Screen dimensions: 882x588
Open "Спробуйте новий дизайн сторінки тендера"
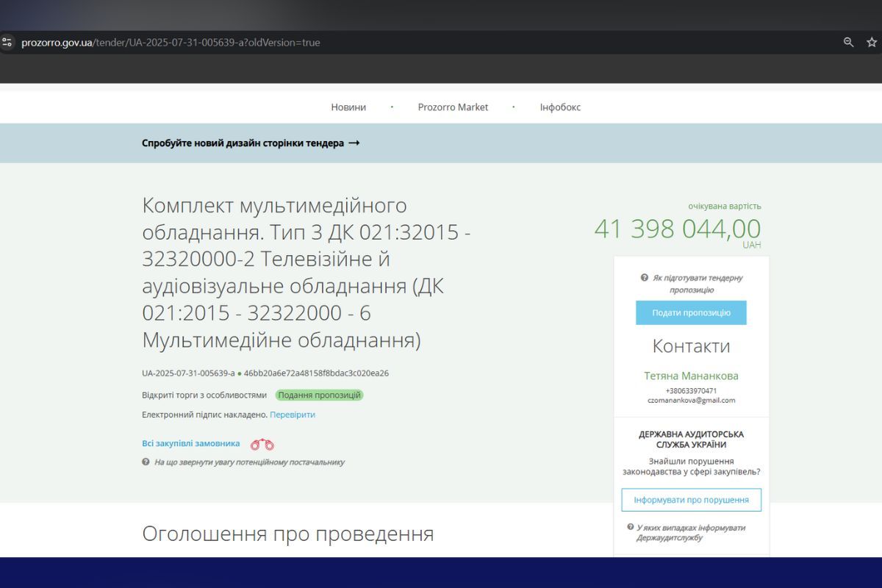[x=250, y=143]
